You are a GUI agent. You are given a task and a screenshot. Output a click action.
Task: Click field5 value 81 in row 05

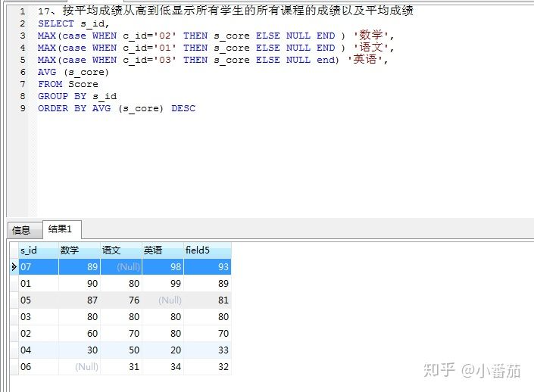coord(208,300)
